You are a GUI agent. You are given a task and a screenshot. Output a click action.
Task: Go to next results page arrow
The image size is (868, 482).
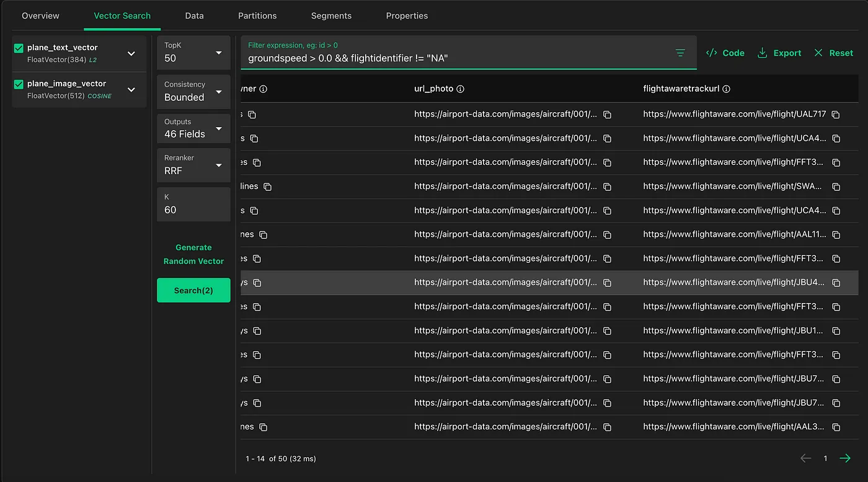844,458
